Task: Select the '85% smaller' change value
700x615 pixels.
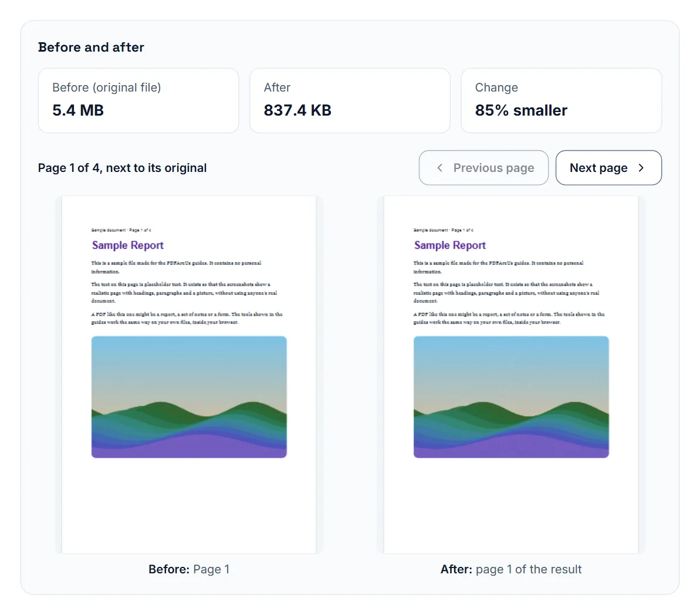Action: tap(521, 110)
